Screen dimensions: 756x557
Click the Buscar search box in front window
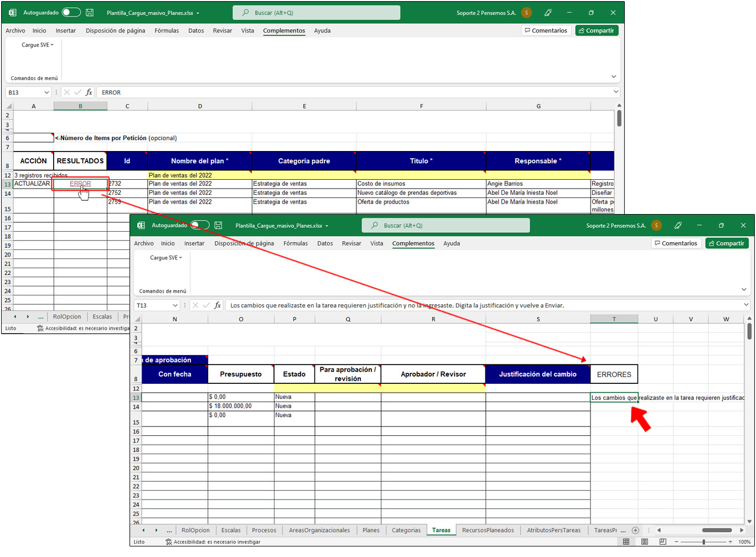point(446,225)
